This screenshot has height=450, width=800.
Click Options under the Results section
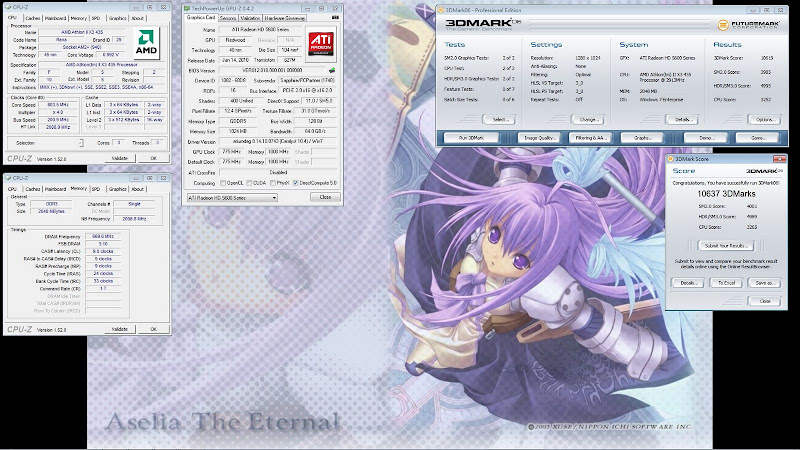[x=764, y=119]
